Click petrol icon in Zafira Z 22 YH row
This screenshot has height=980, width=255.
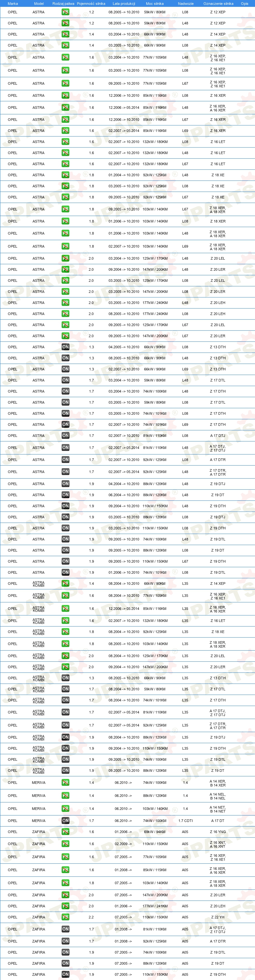coord(66,917)
